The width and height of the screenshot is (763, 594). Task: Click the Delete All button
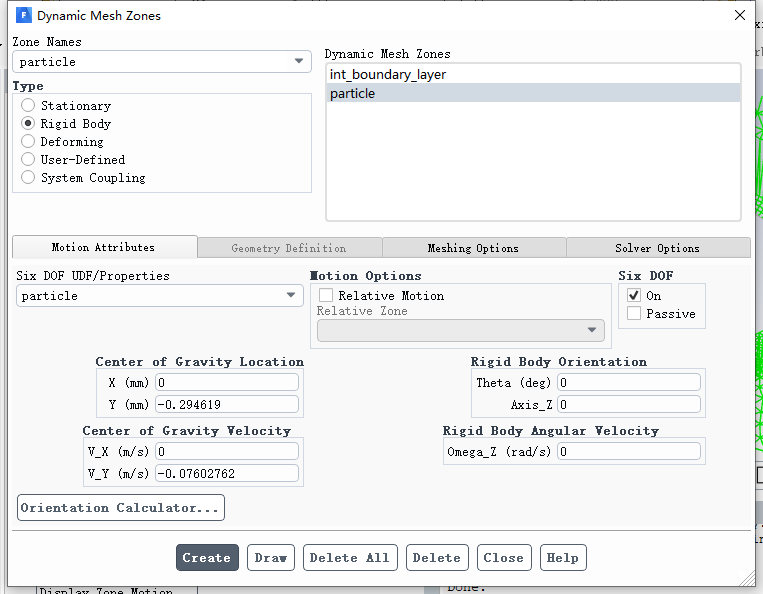[350, 558]
